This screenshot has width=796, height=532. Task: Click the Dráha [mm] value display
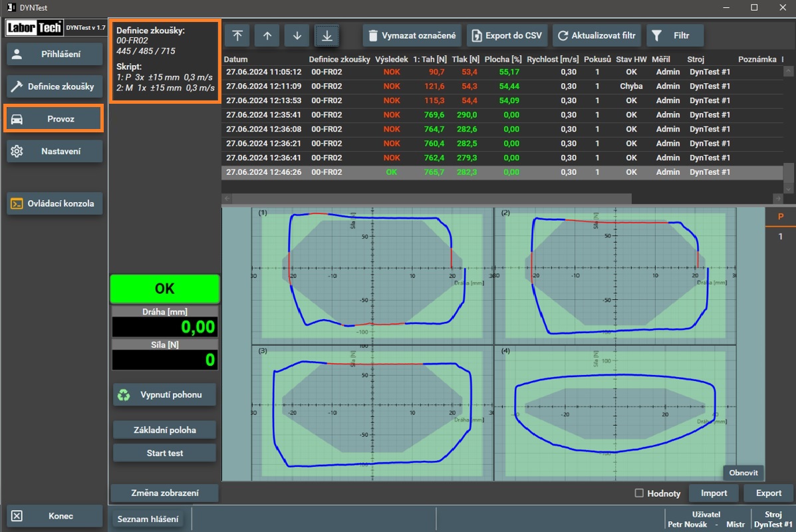(164, 327)
